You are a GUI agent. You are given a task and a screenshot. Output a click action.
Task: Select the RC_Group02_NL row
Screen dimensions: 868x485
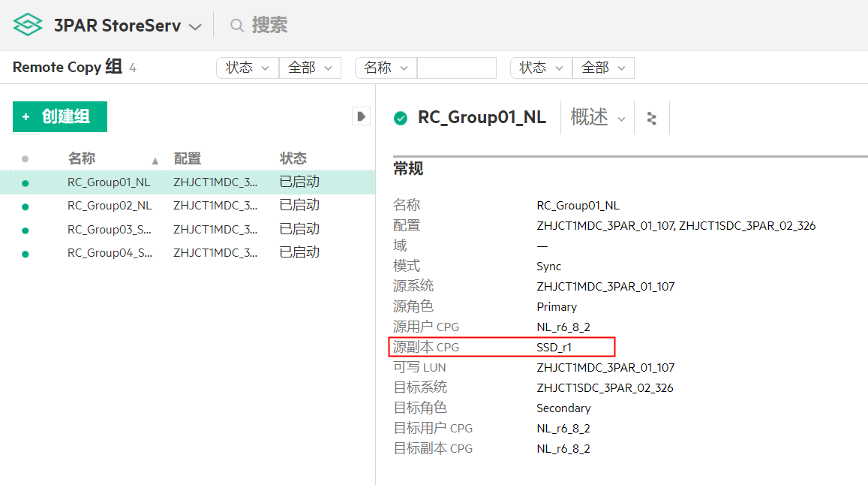click(x=188, y=206)
